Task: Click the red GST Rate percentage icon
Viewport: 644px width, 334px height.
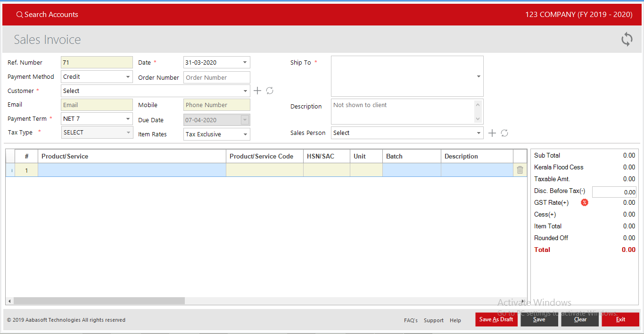Action: tap(585, 202)
